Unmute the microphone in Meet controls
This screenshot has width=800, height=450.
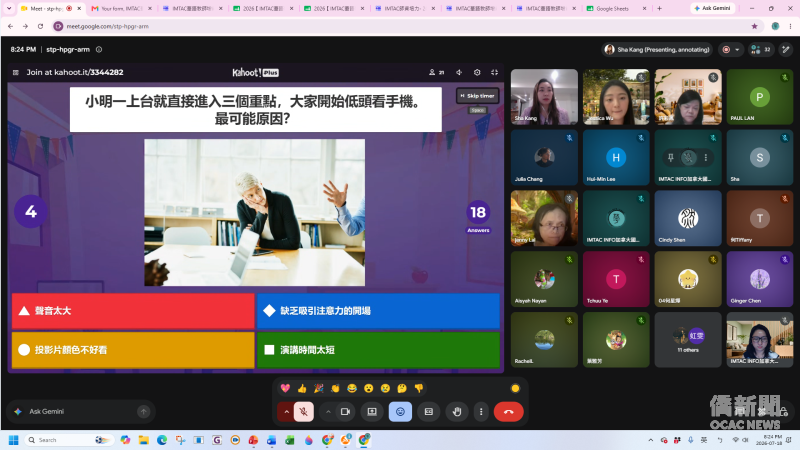(x=304, y=412)
